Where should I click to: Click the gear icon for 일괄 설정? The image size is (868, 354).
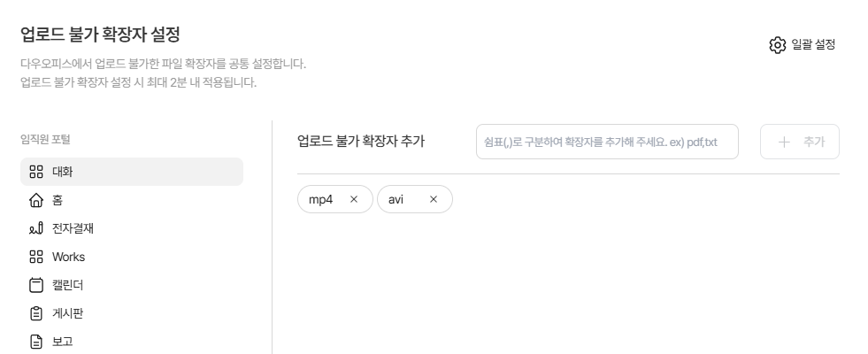tap(778, 45)
